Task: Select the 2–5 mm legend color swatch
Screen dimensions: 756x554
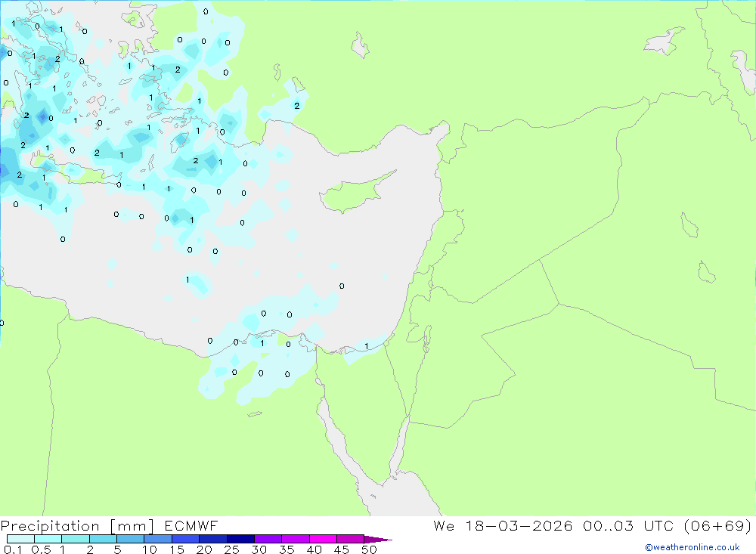Action: 103,539
